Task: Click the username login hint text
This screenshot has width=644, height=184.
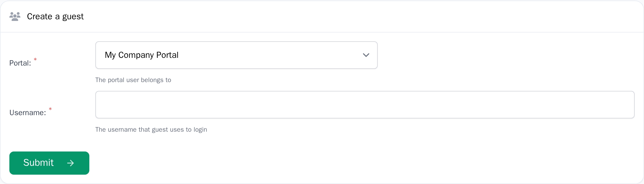Action: (x=151, y=129)
